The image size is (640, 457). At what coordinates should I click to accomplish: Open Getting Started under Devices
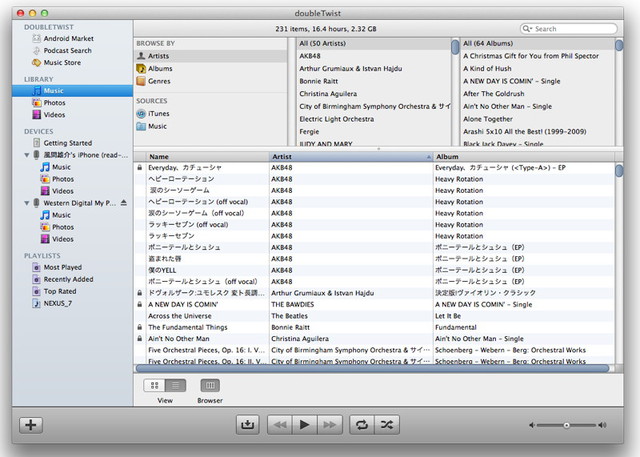click(66, 143)
